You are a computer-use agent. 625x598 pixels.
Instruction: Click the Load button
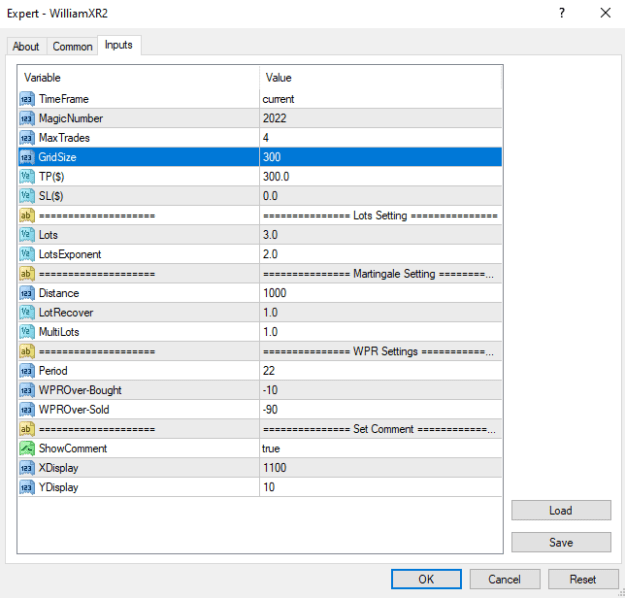click(x=561, y=510)
